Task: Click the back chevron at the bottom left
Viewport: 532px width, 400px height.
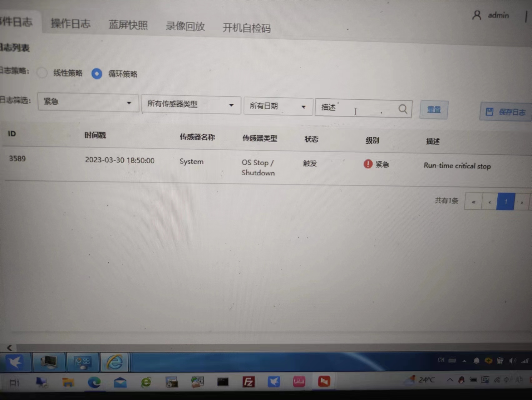Action: [x=9, y=348]
